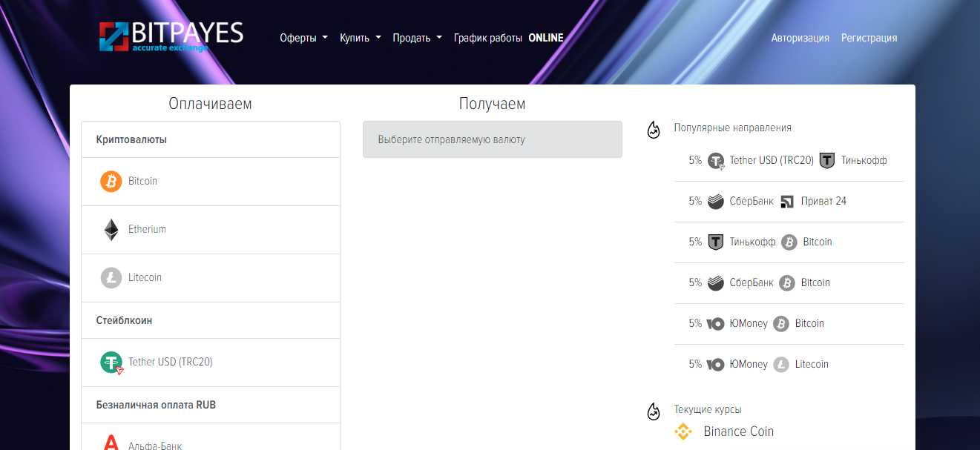980x450 pixels.
Task: Click the Получаем column heading
Action: tap(493, 104)
